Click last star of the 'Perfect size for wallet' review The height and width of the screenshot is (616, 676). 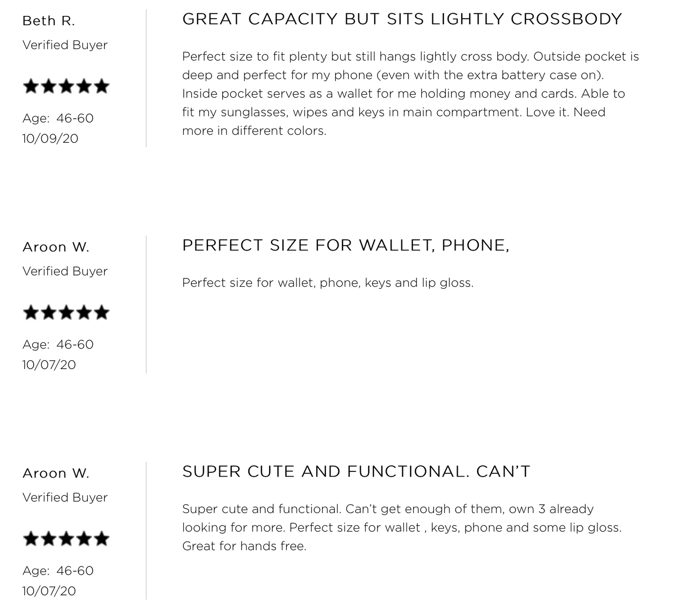pos(102,312)
